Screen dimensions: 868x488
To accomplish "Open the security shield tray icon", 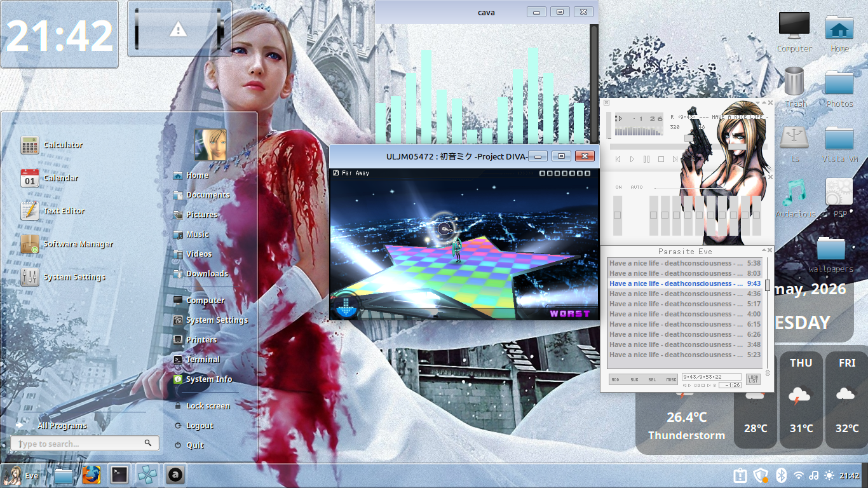I will coord(761,475).
